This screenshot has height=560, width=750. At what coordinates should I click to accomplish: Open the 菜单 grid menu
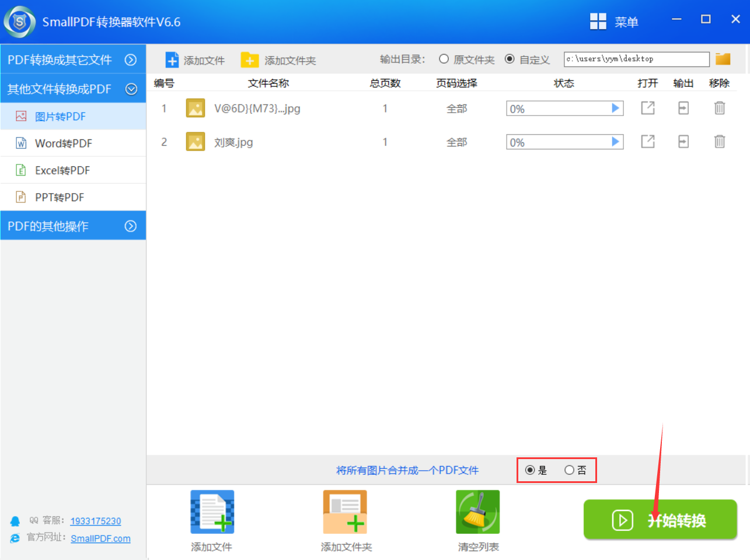598,22
